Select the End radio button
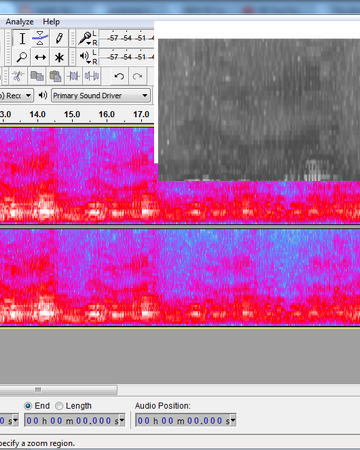This screenshot has height=450, width=360. (28, 406)
